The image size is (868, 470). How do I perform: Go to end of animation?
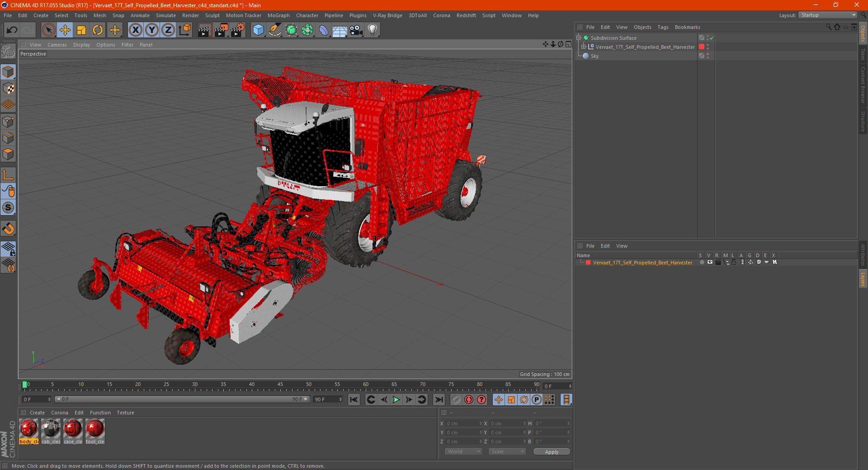(439, 399)
